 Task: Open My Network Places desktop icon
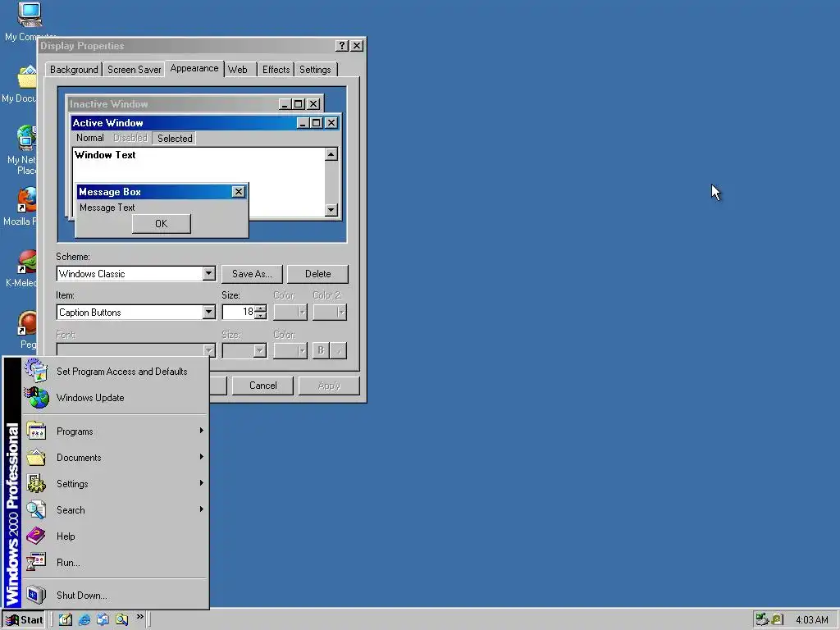coord(26,138)
